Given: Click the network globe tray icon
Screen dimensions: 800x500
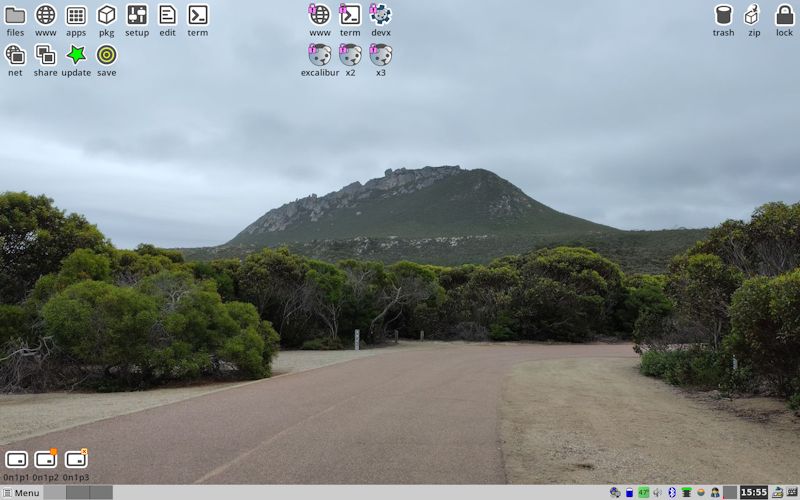Looking at the screenshot, I should click(x=615, y=492).
